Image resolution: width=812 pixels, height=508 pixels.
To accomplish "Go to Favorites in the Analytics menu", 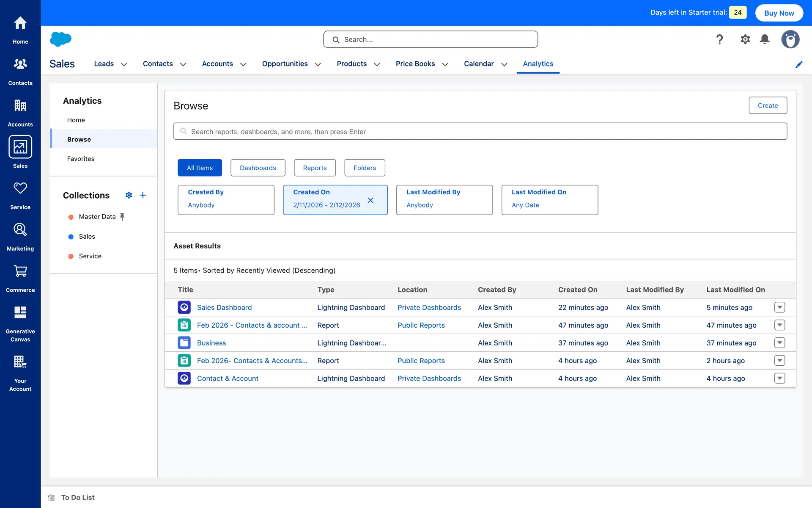I will (81, 159).
